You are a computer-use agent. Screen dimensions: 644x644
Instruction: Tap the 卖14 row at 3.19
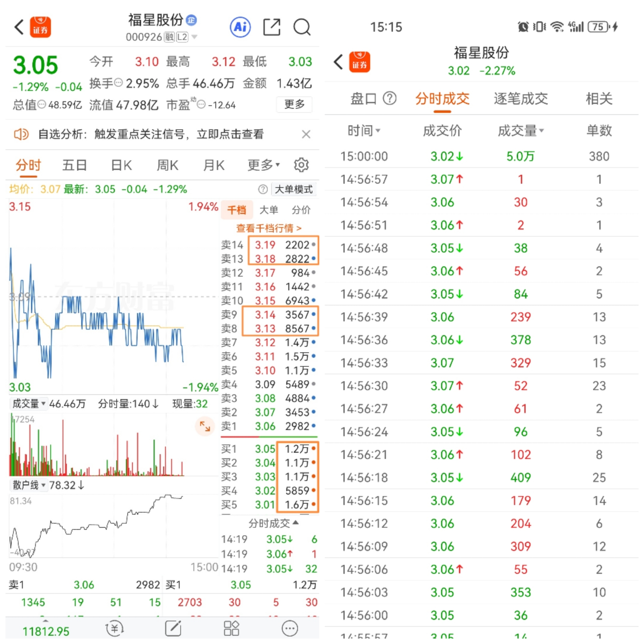point(269,245)
